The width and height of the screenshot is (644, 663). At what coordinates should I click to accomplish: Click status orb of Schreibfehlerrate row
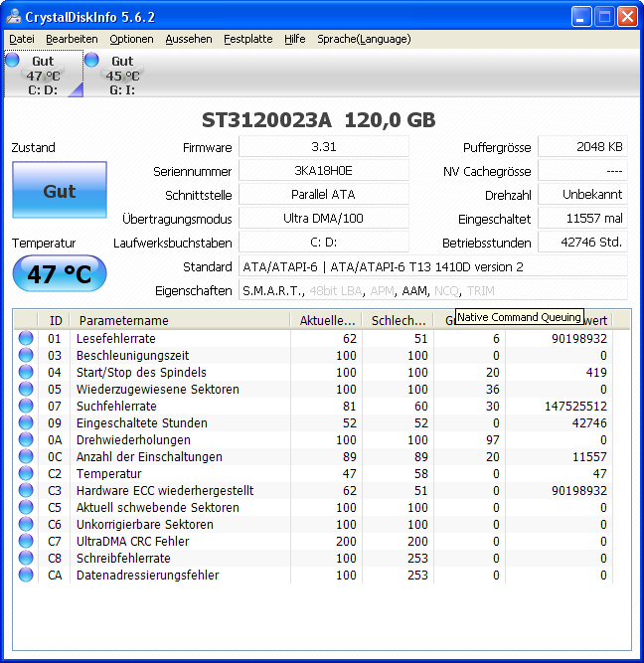click(26, 559)
